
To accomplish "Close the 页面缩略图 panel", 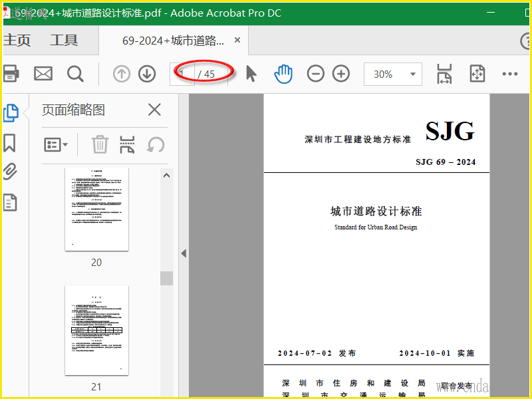I will (x=154, y=110).
